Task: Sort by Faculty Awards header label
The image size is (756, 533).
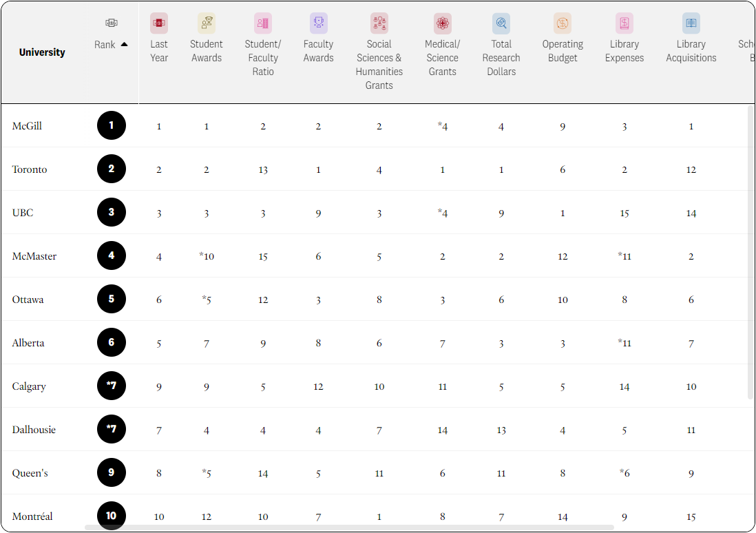Action: [x=318, y=51]
